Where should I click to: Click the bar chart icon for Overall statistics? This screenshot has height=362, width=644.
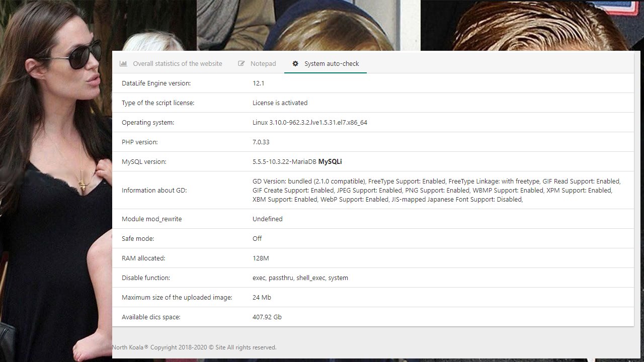(x=123, y=64)
